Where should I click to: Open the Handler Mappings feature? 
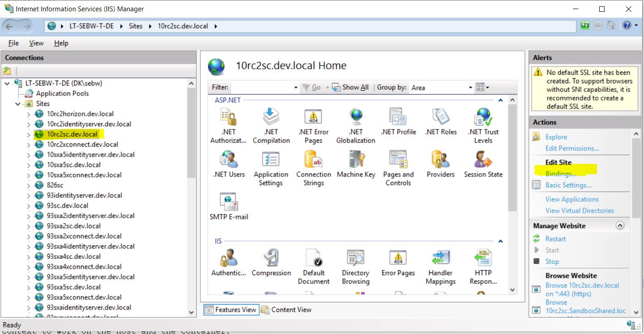coord(441,258)
